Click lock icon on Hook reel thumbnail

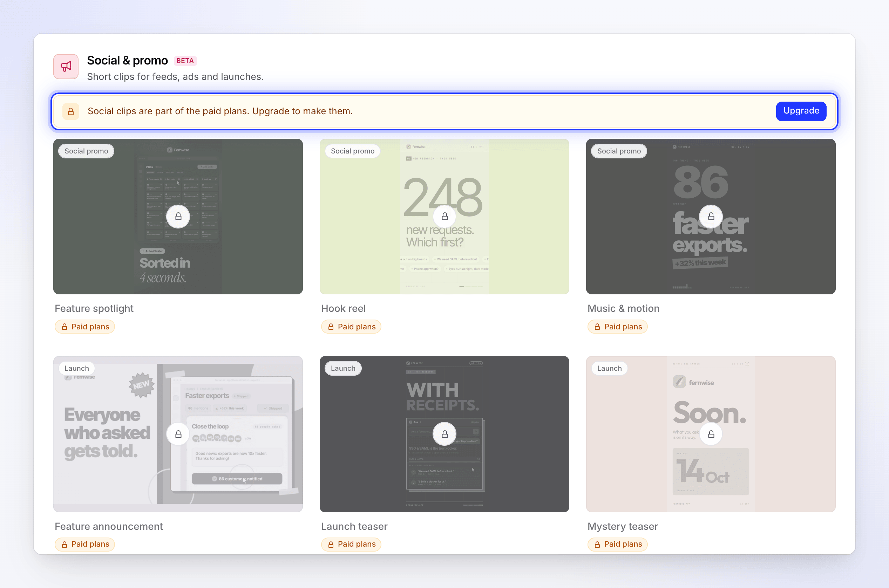click(x=444, y=216)
